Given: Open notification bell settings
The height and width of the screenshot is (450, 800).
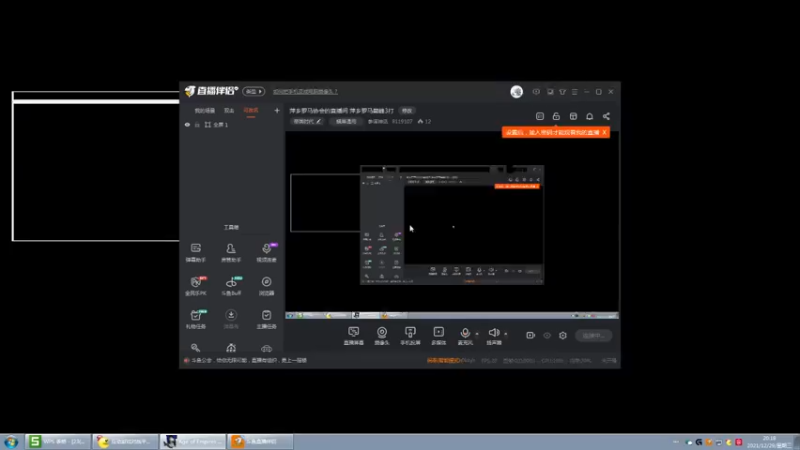Looking at the screenshot, I should point(590,116).
